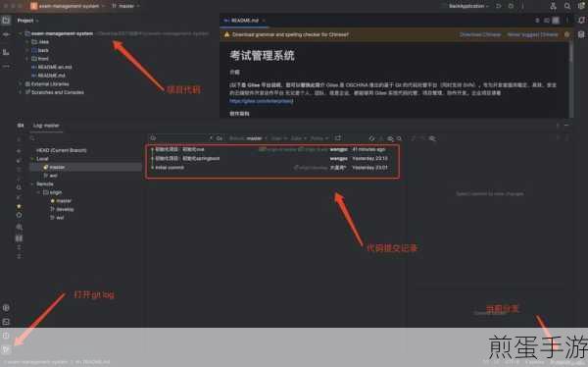Switch README to editor-only view
This screenshot has width=588, height=367.
[x=537, y=21]
